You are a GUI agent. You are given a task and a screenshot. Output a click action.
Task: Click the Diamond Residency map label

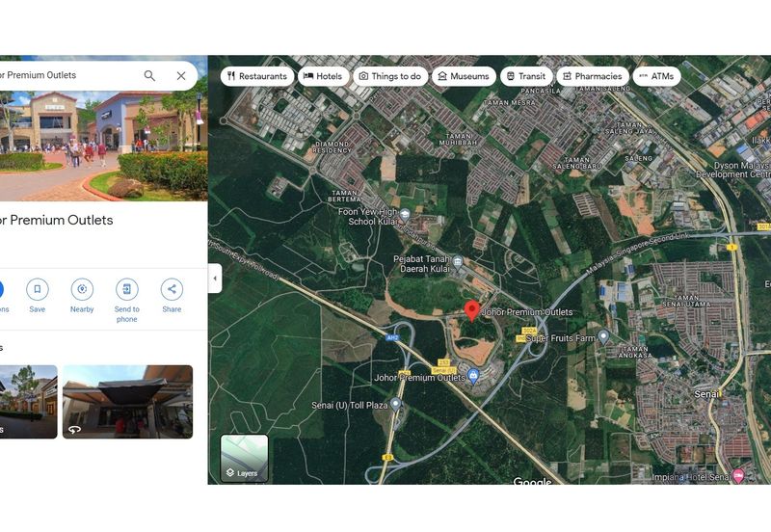tap(332, 147)
